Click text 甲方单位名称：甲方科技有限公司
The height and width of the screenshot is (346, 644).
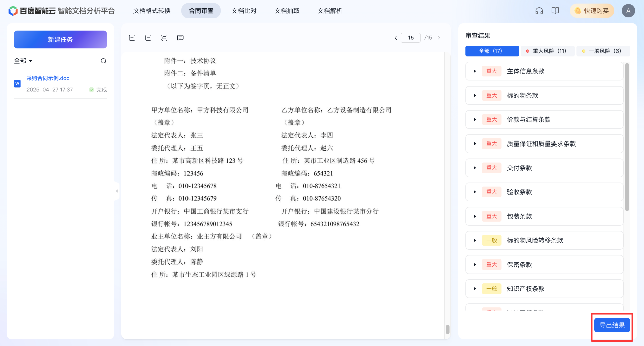point(200,110)
